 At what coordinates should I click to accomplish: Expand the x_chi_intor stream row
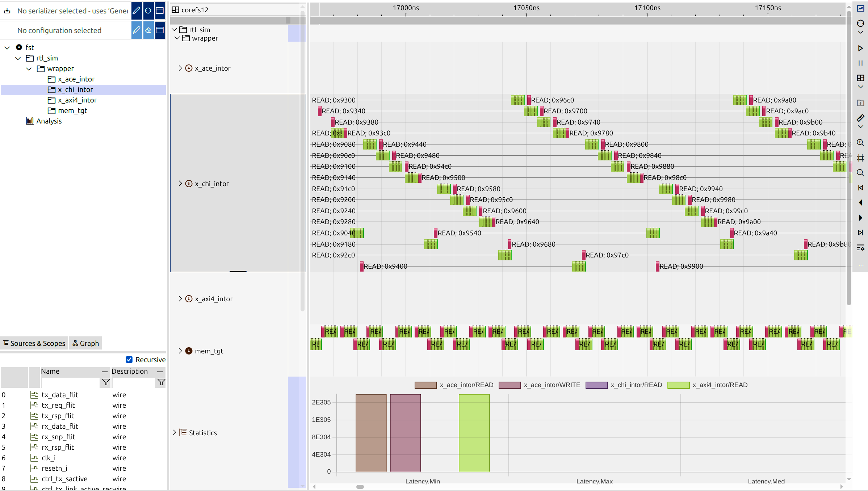pyautogui.click(x=180, y=184)
